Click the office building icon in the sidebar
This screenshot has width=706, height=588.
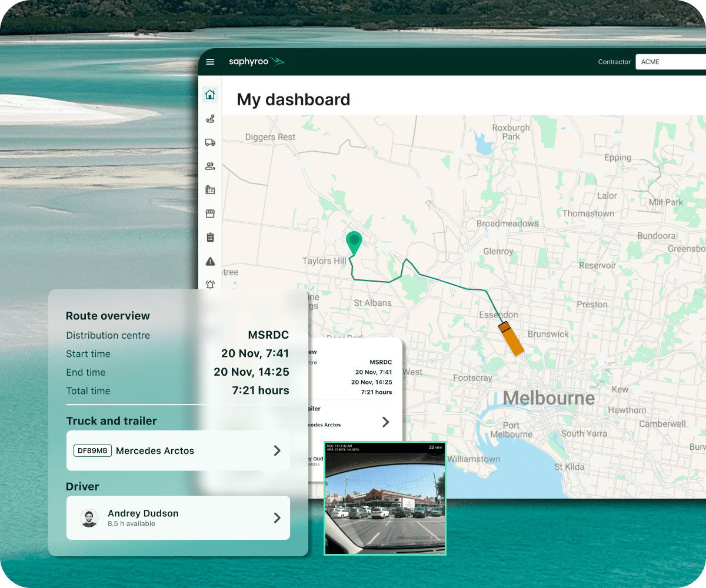pos(210,190)
